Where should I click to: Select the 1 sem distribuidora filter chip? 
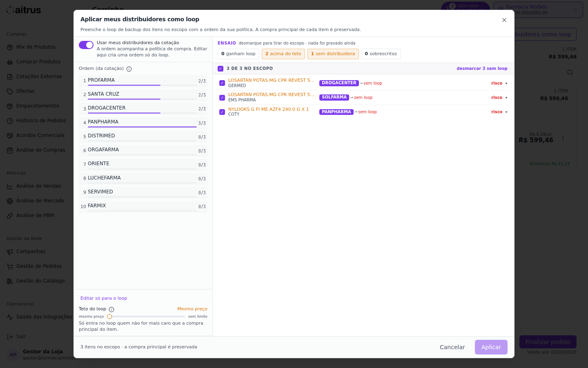coord(333,54)
